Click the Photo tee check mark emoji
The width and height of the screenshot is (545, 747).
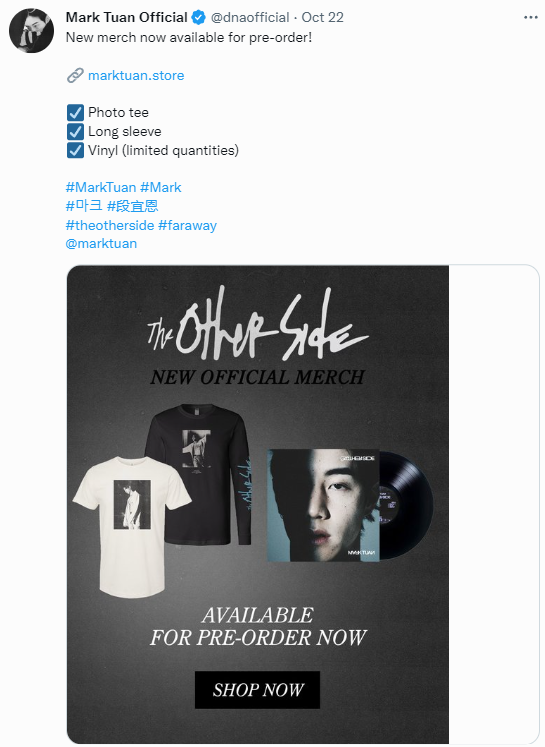[75, 113]
